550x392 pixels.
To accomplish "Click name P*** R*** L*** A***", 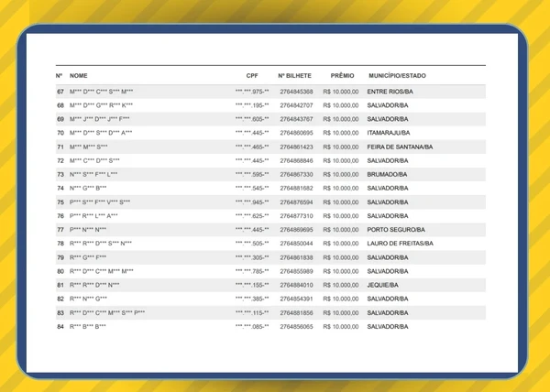I will tap(93, 216).
